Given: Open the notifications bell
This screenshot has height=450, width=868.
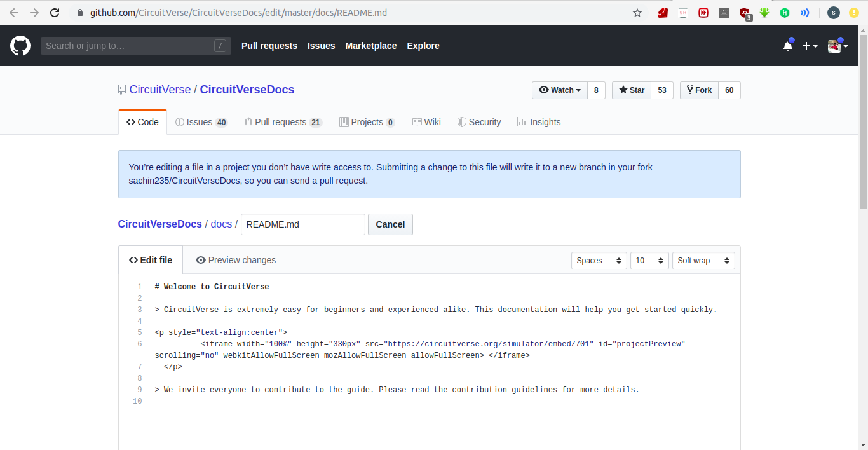Looking at the screenshot, I should [788, 46].
